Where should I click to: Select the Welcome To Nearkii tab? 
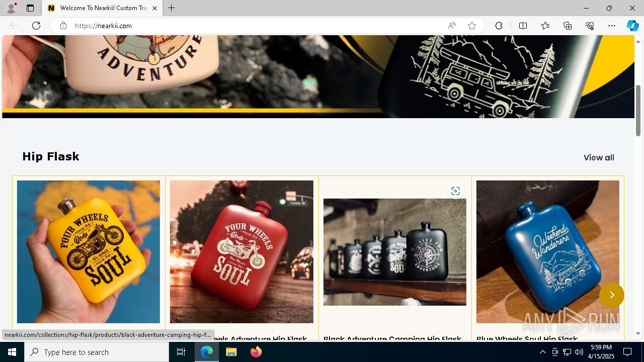103,8
